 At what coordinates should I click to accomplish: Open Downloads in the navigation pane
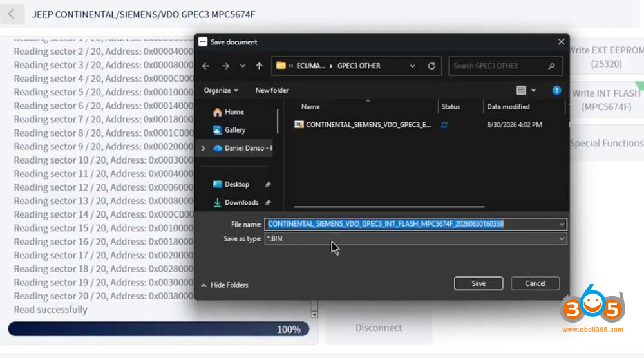tap(236, 202)
